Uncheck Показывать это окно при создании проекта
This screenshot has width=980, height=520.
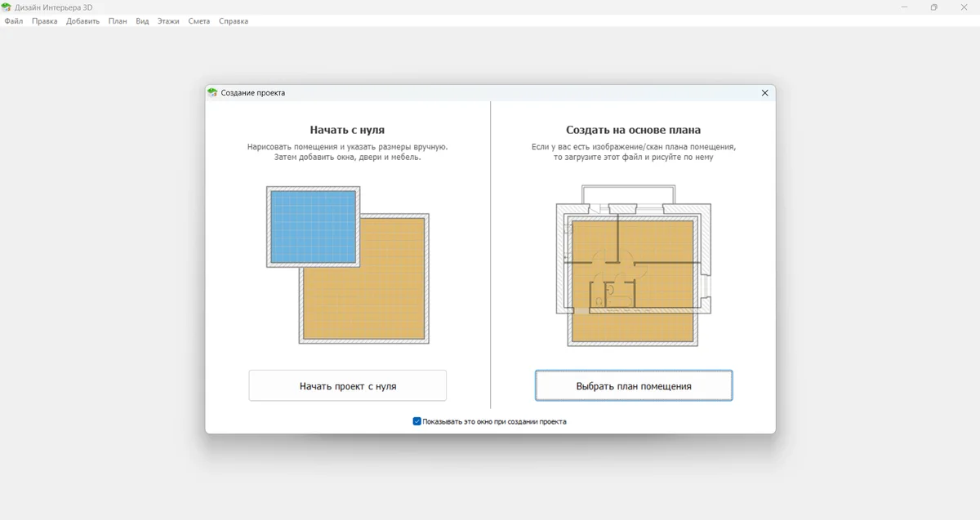pos(417,422)
